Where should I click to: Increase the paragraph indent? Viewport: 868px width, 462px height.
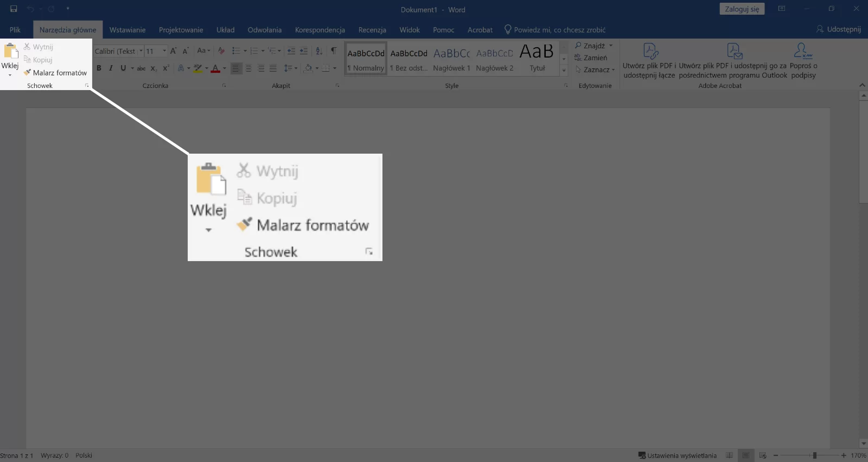[304, 51]
